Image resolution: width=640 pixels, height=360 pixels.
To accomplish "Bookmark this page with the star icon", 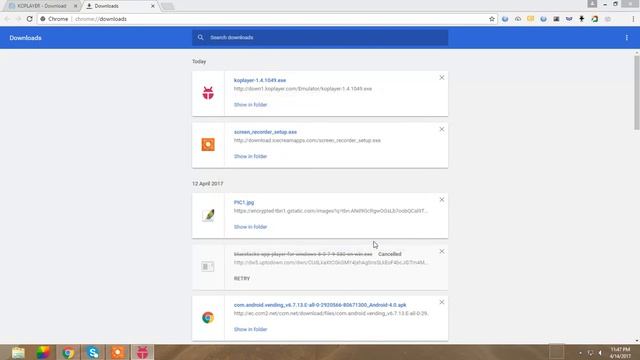I will [x=492, y=19].
